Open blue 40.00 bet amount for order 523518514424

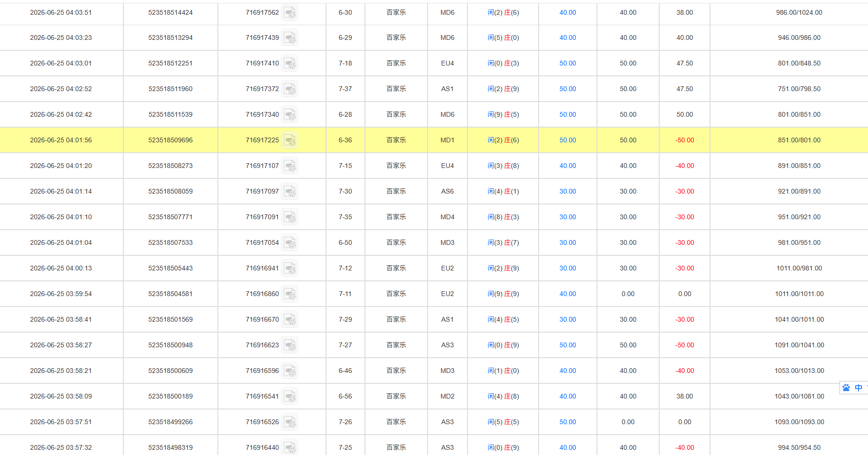pyautogui.click(x=568, y=12)
